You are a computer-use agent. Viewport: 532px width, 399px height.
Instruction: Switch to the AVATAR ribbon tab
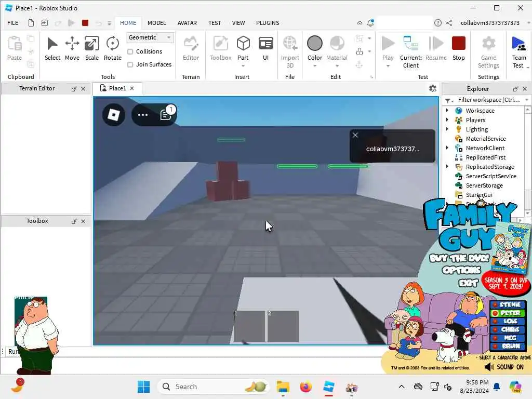point(187,23)
